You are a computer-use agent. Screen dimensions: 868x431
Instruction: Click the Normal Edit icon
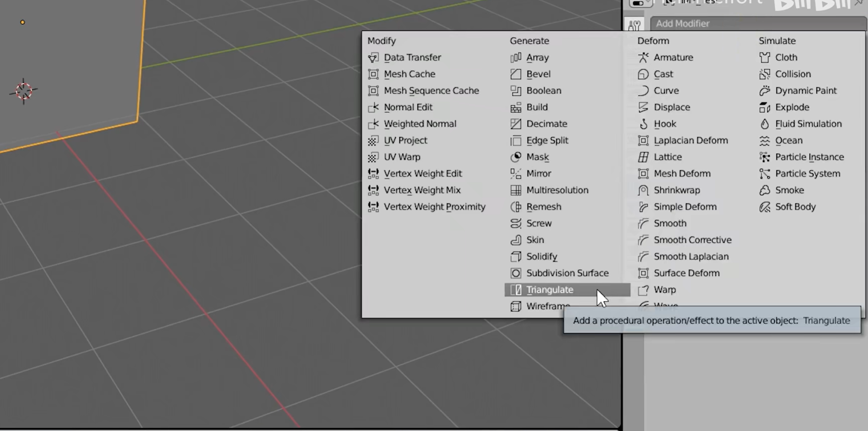373,107
